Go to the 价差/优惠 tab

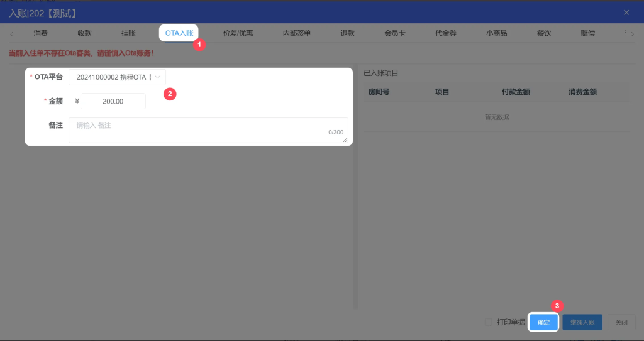pos(238,33)
